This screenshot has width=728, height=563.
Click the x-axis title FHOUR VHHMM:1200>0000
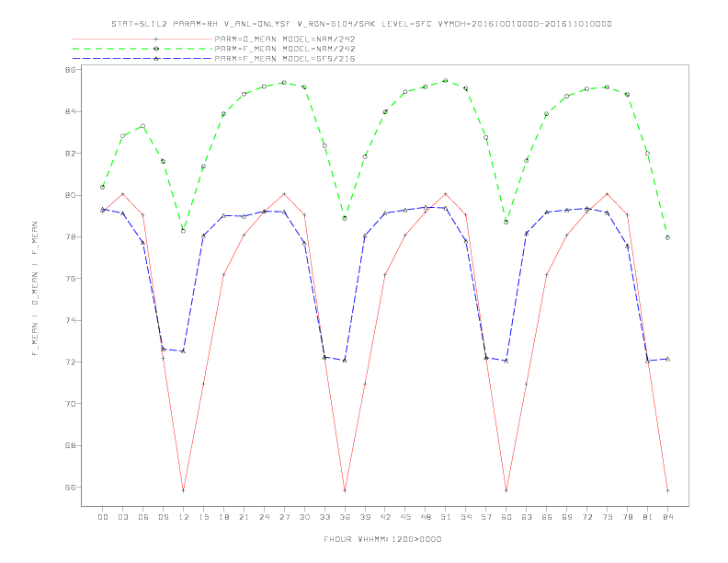(382, 539)
